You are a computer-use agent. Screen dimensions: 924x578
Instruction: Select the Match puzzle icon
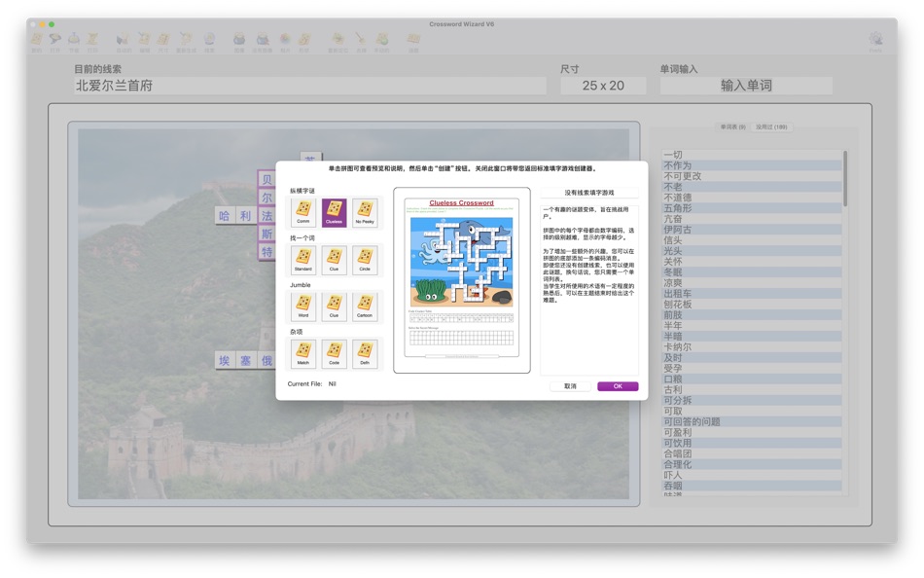[302, 352]
